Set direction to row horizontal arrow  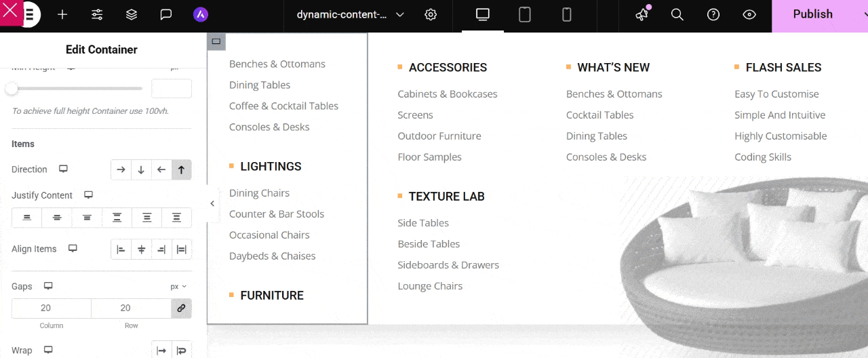[121, 170]
